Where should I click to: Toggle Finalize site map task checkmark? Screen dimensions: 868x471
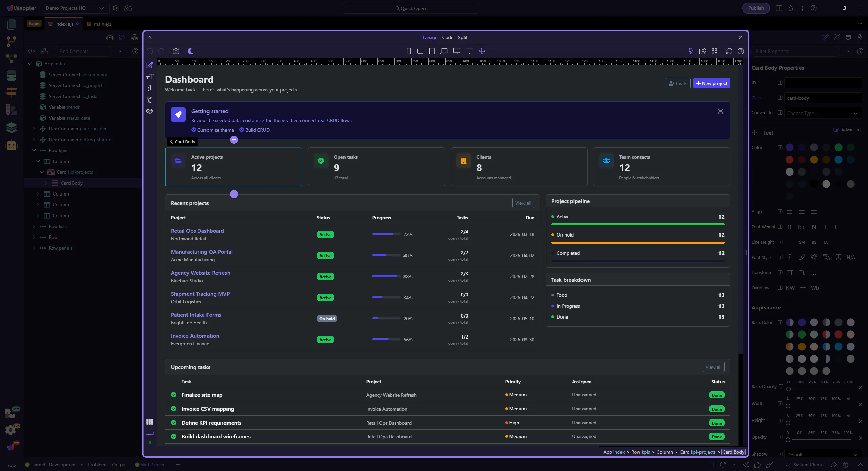click(174, 395)
